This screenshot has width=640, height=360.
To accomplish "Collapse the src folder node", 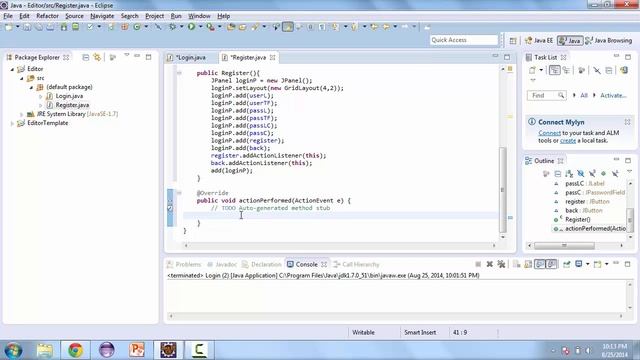I will click(22, 78).
